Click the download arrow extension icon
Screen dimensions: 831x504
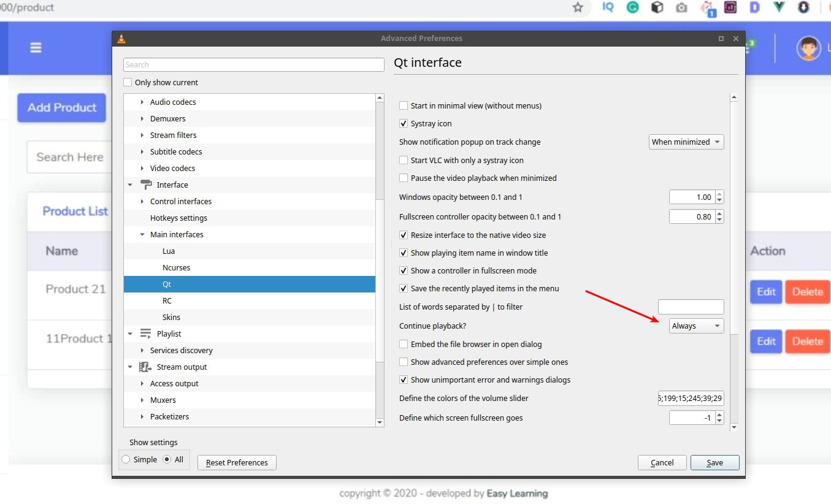(x=803, y=7)
